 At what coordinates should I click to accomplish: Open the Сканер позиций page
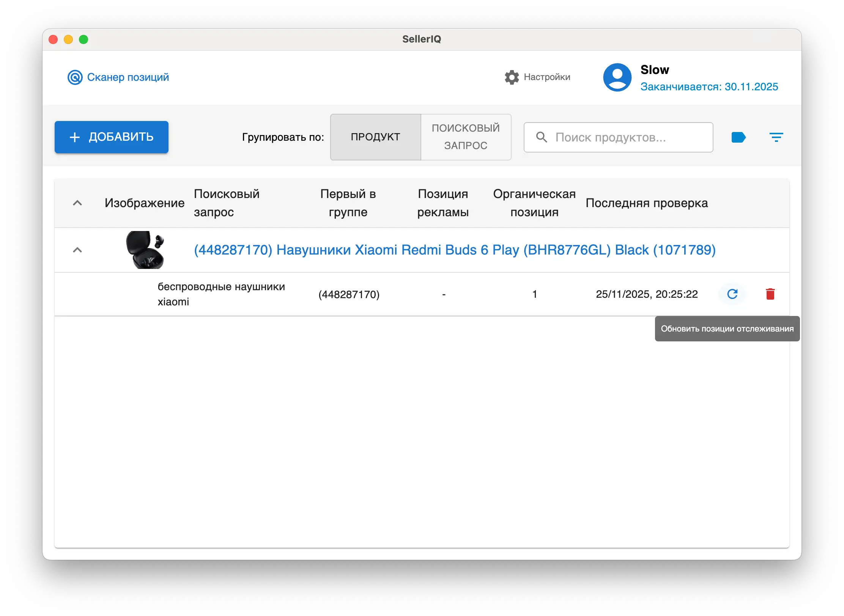(x=118, y=77)
